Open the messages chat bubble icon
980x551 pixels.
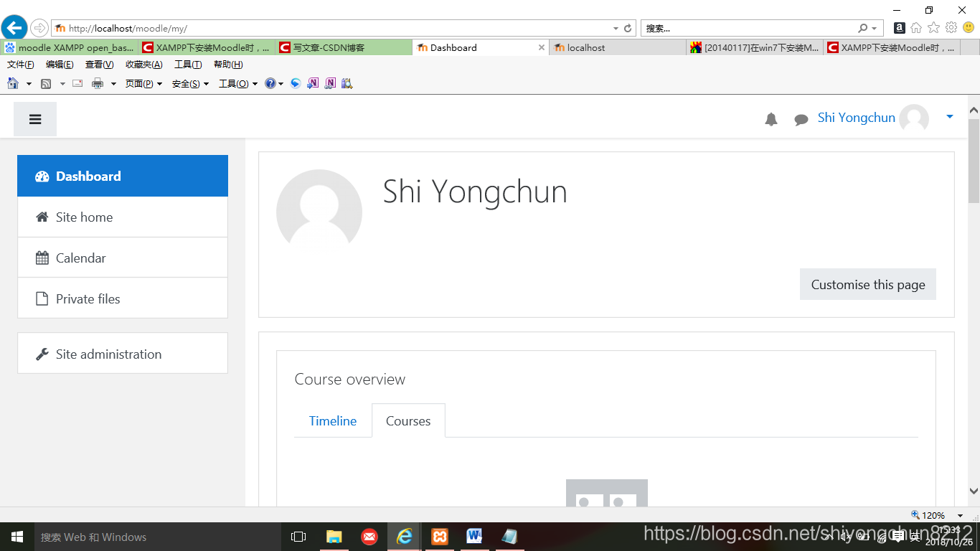801,119
